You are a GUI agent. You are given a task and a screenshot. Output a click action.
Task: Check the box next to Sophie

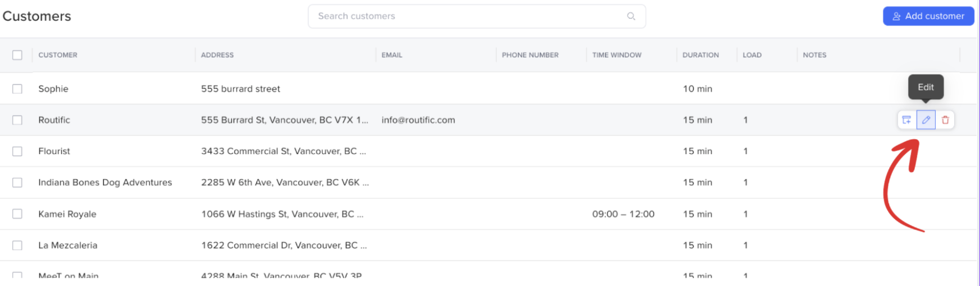[x=17, y=89]
